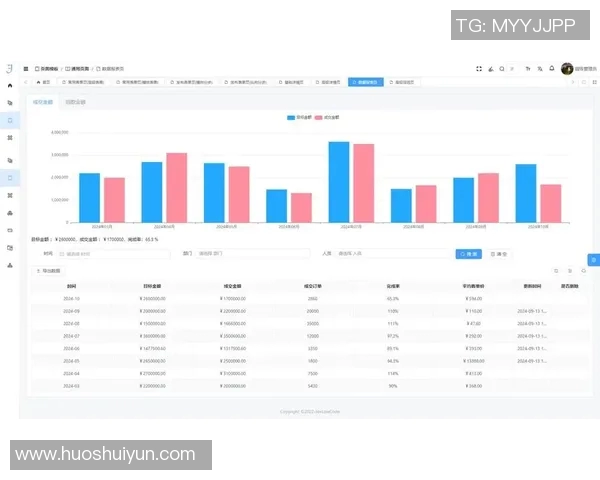600x480 pixels.
Task: Select the highlighted 数据报表页 tab
Action: point(365,82)
